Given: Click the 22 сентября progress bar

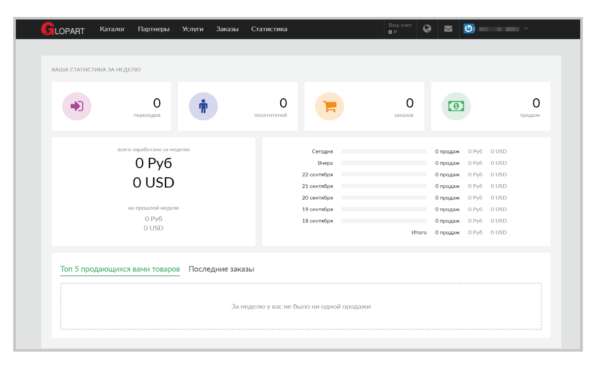Looking at the screenshot, I should pyautogui.click(x=384, y=175).
